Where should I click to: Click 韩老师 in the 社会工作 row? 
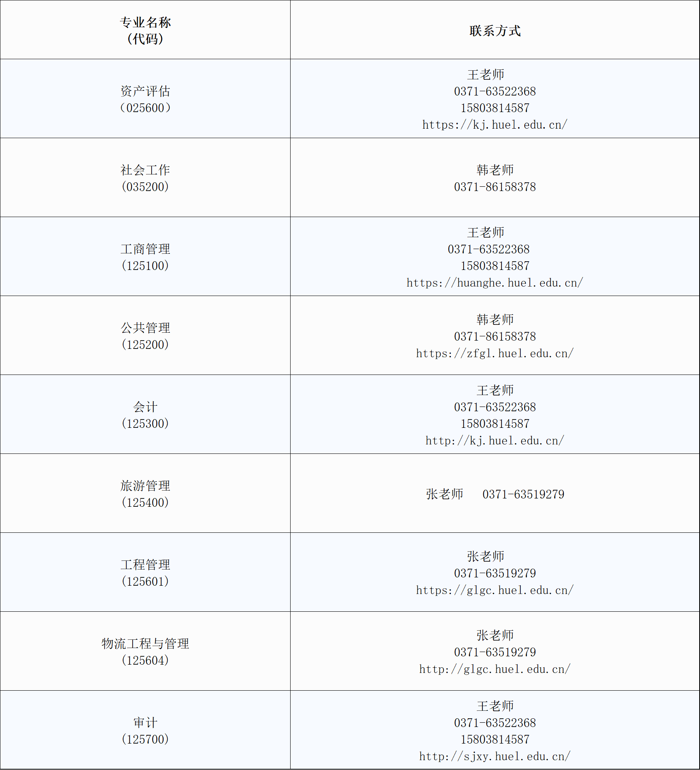(495, 170)
